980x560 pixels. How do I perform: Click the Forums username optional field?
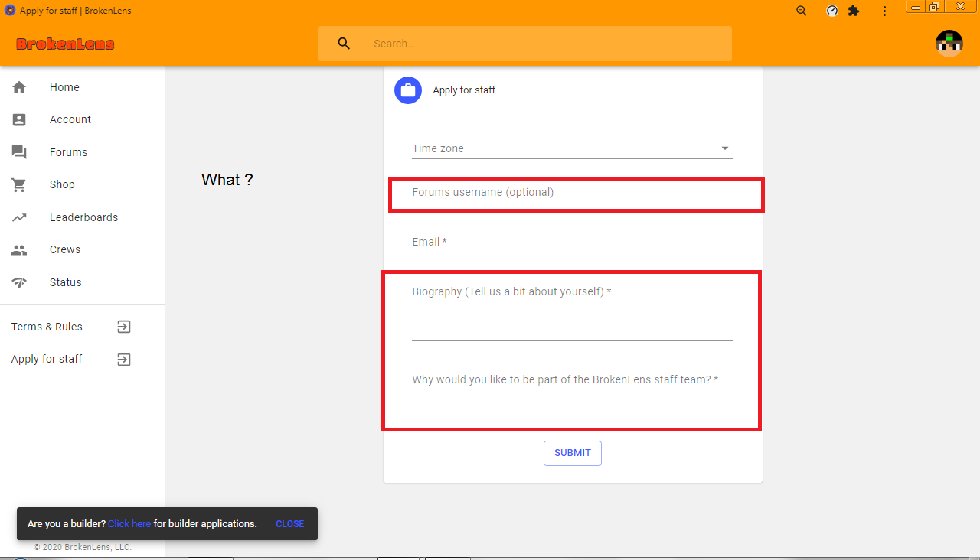(x=573, y=193)
